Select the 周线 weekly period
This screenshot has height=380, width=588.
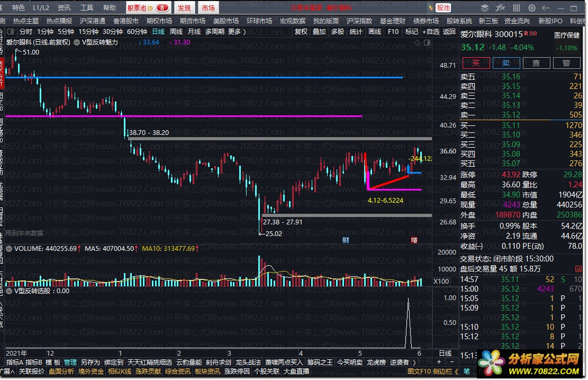coord(176,32)
